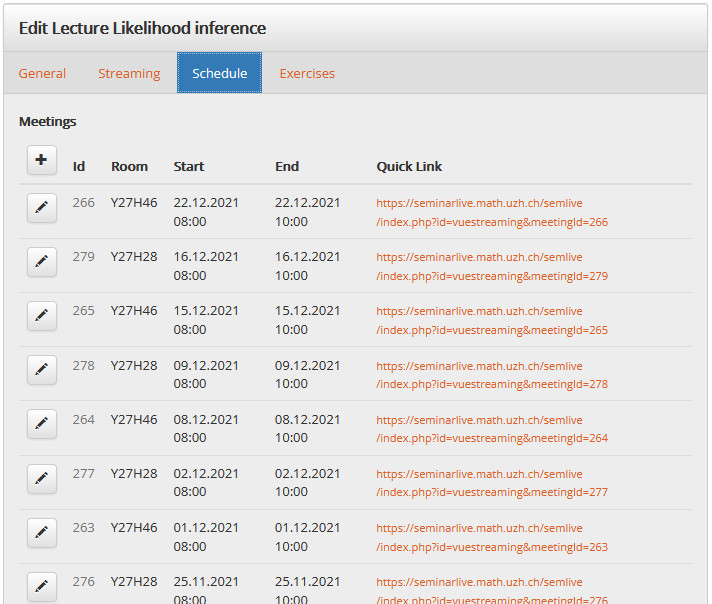
Task: Go to the Exercises tab
Action: 307,73
